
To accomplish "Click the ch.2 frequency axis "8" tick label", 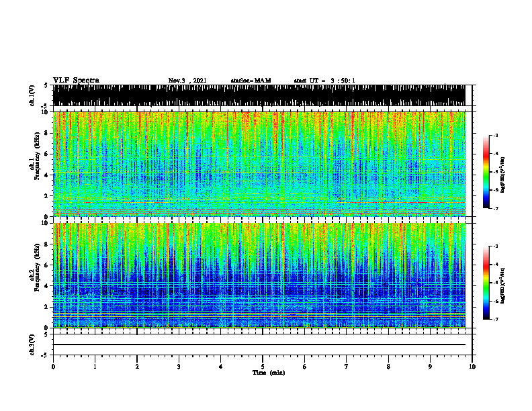I will (47, 244).
